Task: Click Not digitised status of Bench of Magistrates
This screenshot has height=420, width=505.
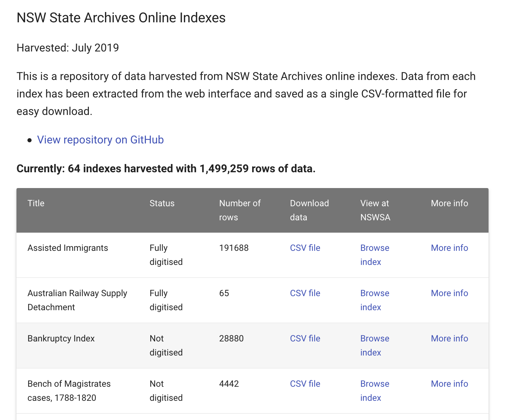Action: [166, 391]
